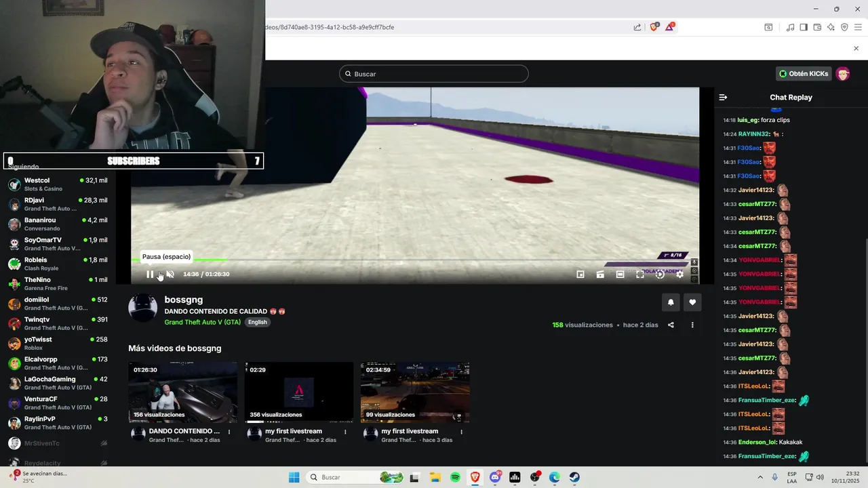Screen dimensions: 868x488
Task: Focus the Buscar search field on Kick
Action: click(434, 73)
